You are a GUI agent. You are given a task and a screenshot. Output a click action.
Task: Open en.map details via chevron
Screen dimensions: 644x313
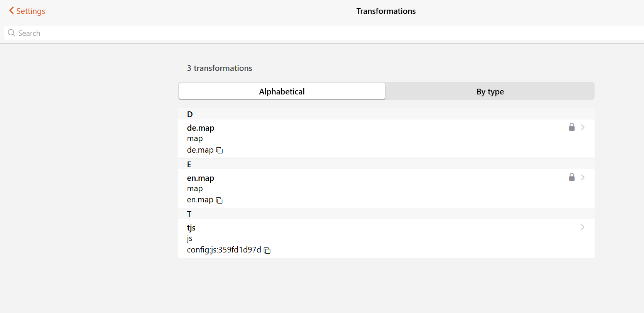[x=583, y=177]
